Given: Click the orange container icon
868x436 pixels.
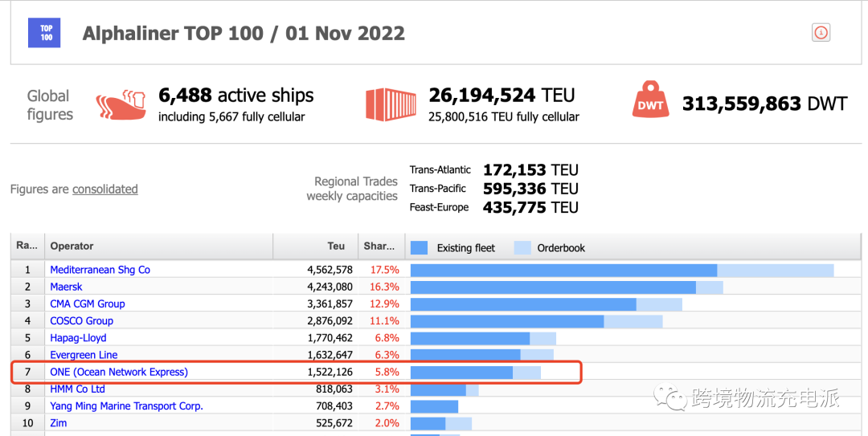Looking at the screenshot, I should 391,105.
